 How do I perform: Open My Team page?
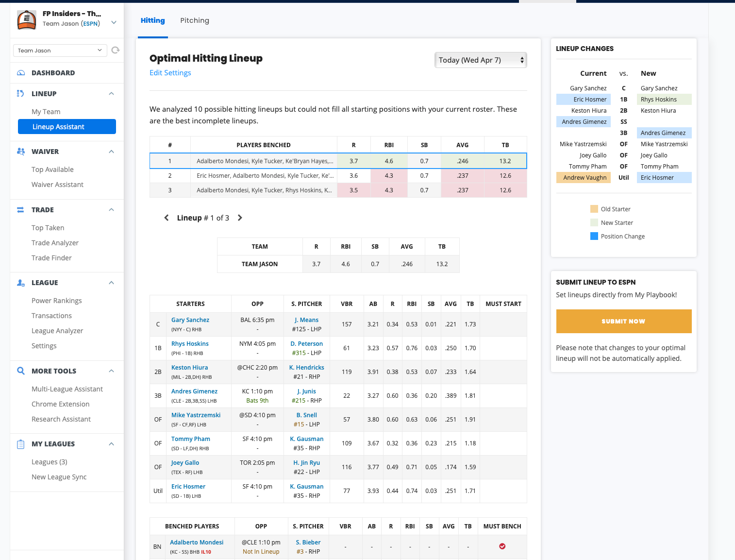(x=46, y=112)
